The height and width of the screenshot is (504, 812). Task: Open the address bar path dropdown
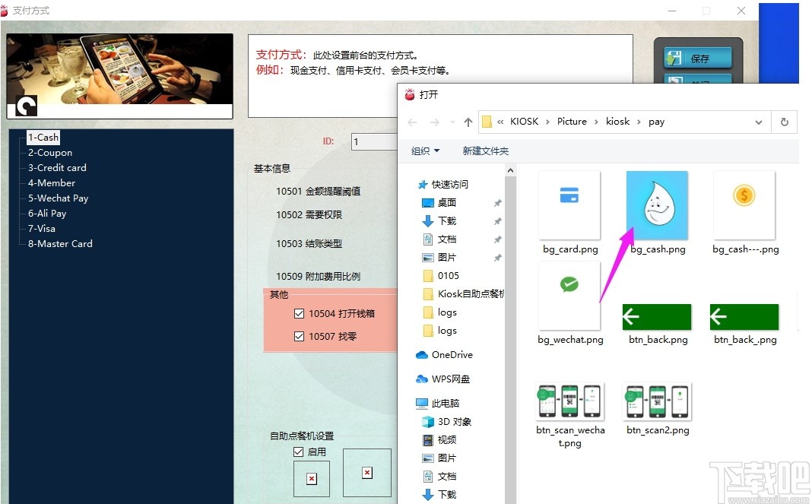758,122
